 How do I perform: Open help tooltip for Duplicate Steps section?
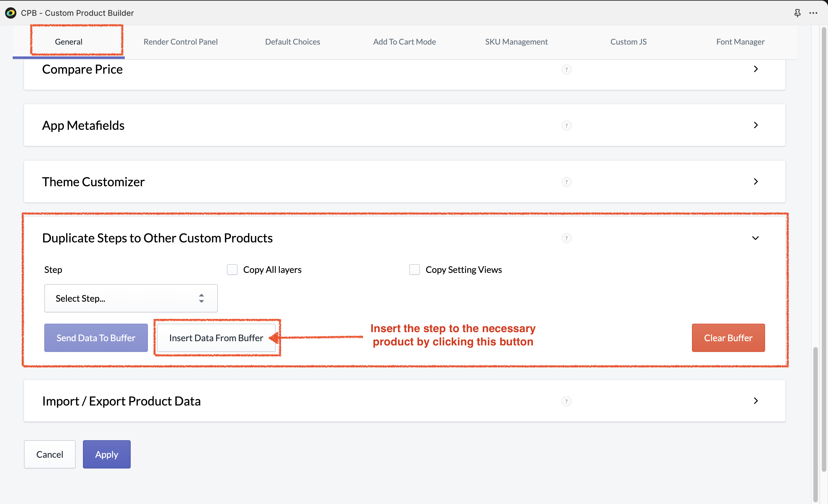point(566,238)
